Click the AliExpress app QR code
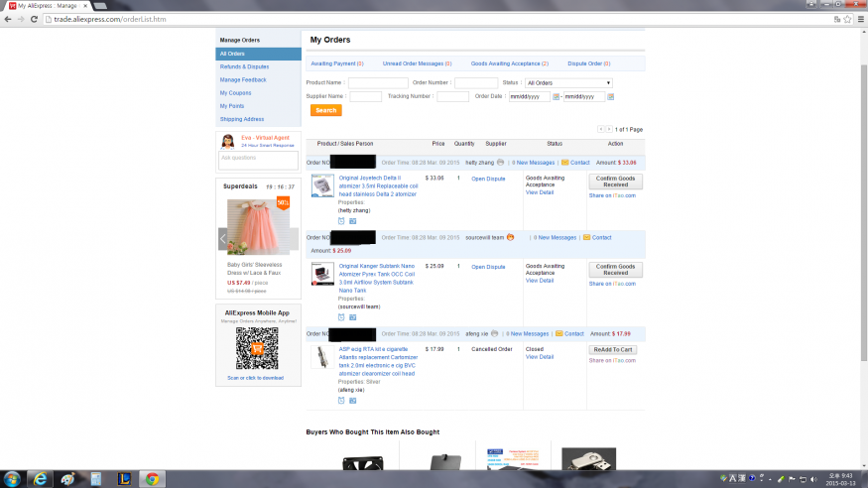The image size is (868, 488). click(x=257, y=348)
